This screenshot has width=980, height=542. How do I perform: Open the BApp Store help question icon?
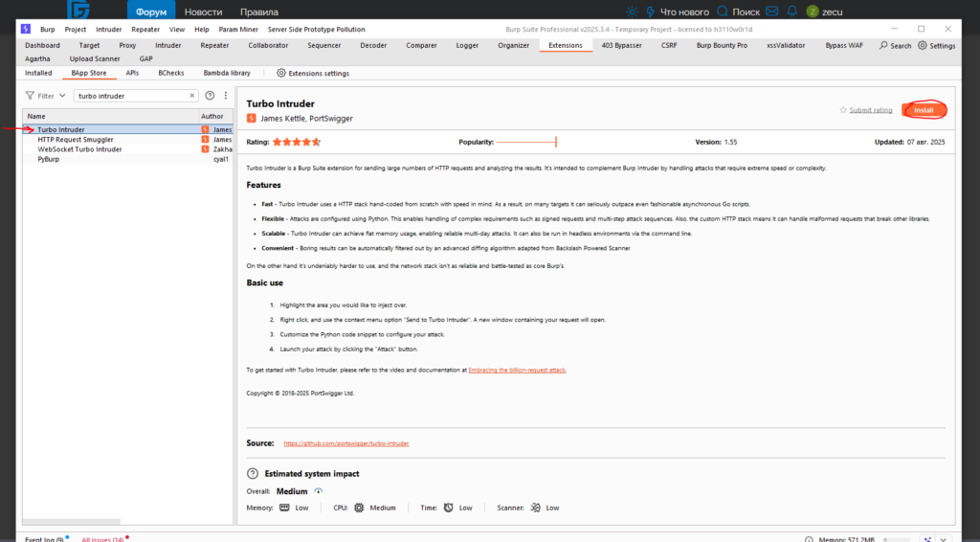click(x=210, y=96)
